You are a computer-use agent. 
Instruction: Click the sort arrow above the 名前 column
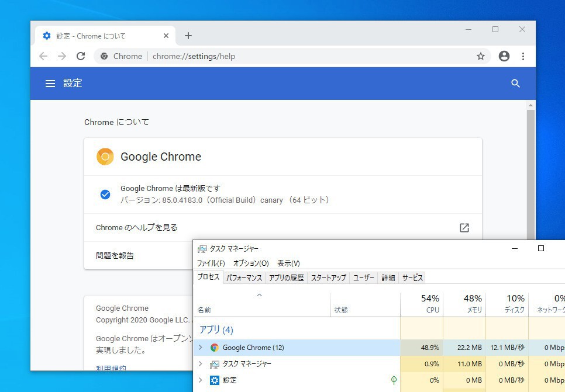[x=259, y=295]
